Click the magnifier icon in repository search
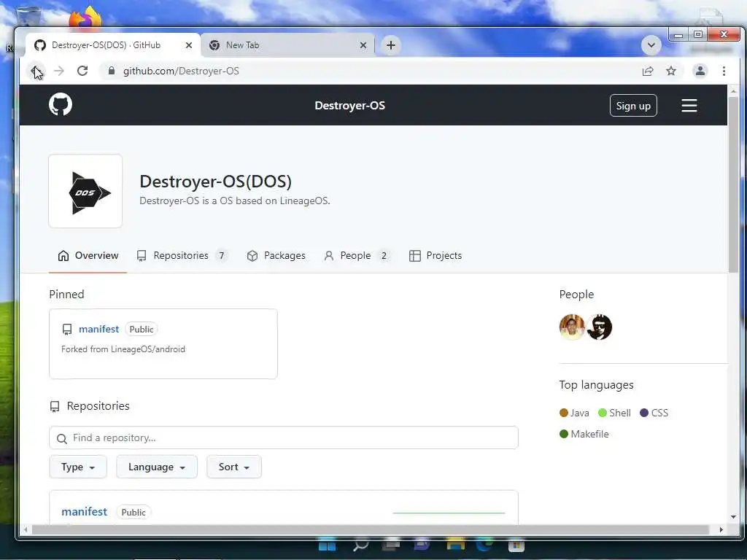The image size is (747, 560). (61, 438)
